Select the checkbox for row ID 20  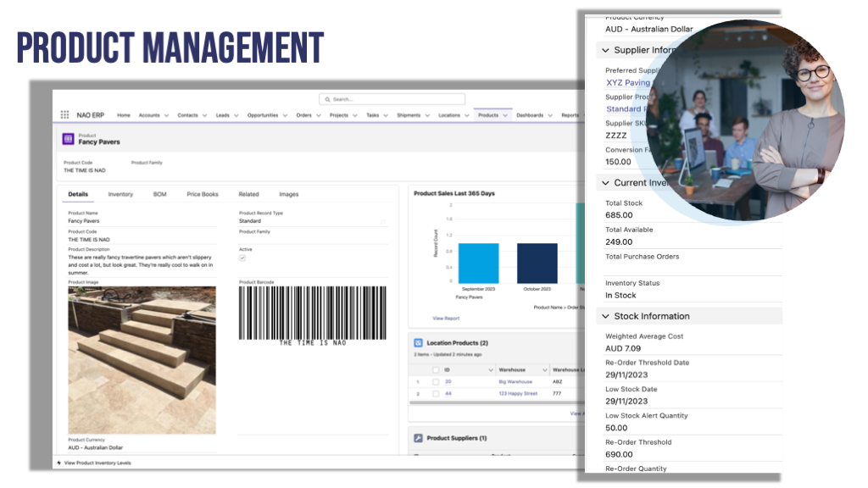pyautogui.click(x=436, y=381)
